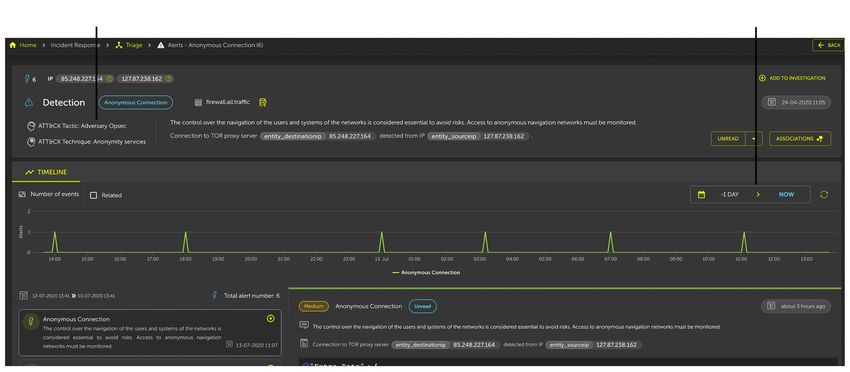Select IP chip 127.87.238.162 in header
850x372 pixels.
point(145,79)
